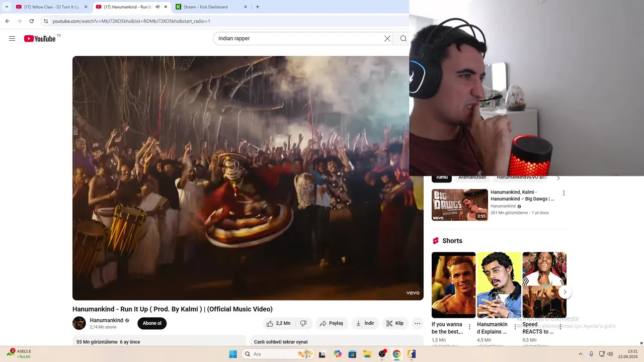Click the address bar URL
644x362 pixels.
pyautogui.click(x=131, y=21)
